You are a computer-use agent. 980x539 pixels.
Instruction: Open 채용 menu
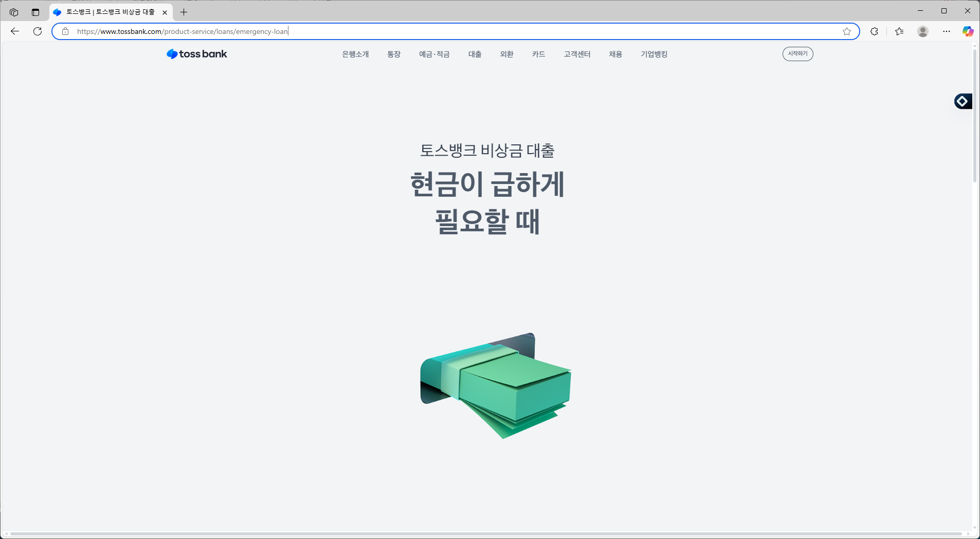615,54
